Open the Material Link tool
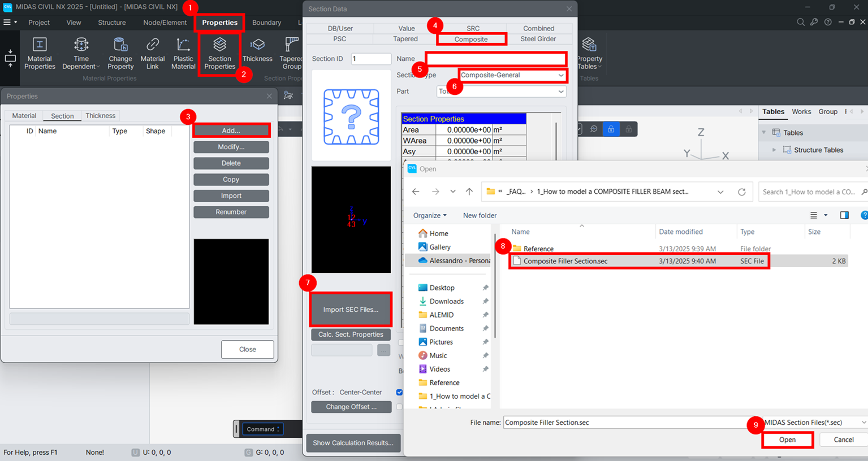This screenshot has height=461, width=868. (x=153, y=53)
